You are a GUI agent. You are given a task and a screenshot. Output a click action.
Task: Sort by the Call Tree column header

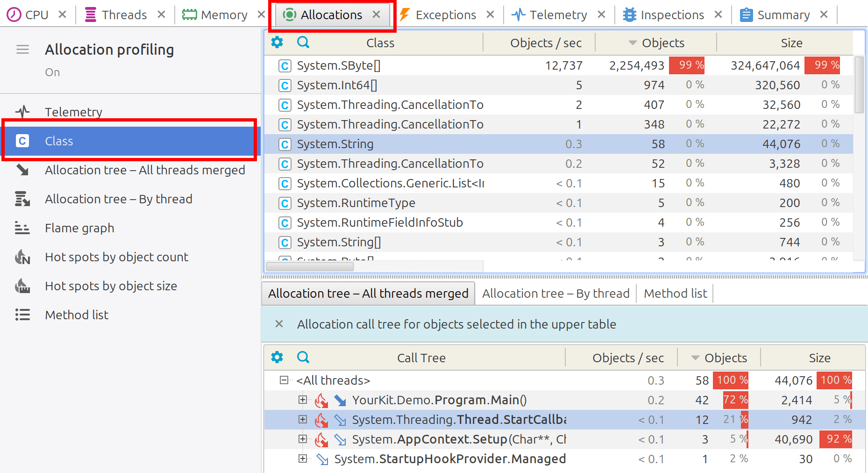tap(421, 358)
